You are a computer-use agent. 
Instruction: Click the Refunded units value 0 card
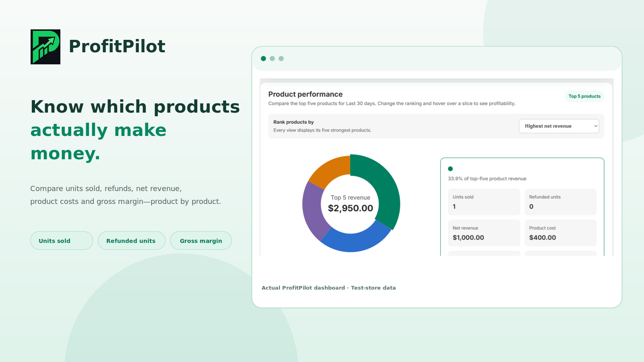click(561, 202)
